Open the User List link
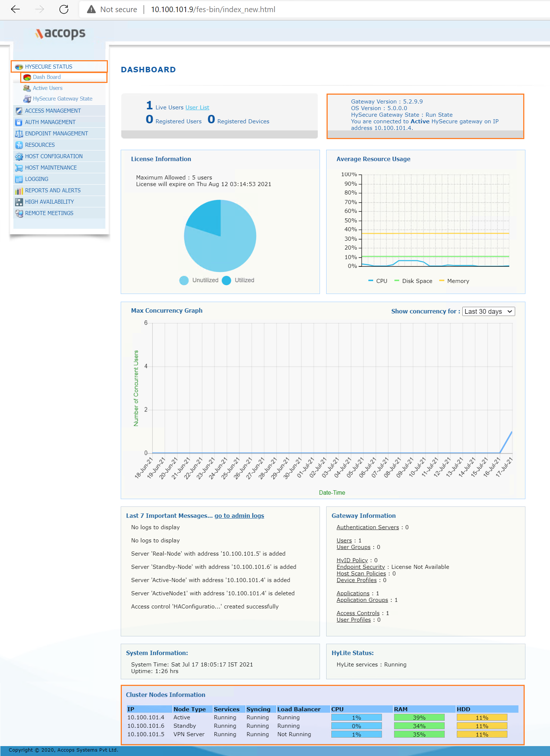The height and width of the screenshot is (756, 550). [197, 108]
